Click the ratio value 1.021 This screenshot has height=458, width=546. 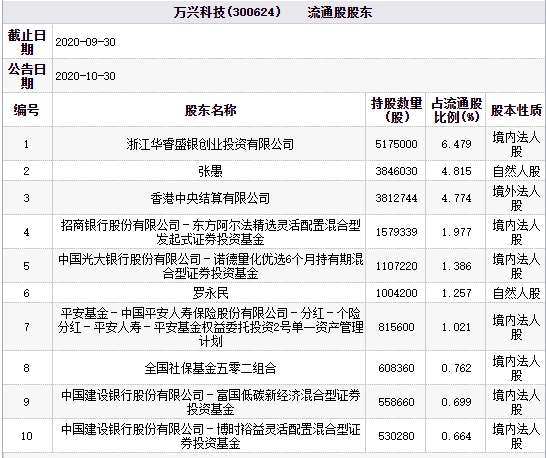456,327
